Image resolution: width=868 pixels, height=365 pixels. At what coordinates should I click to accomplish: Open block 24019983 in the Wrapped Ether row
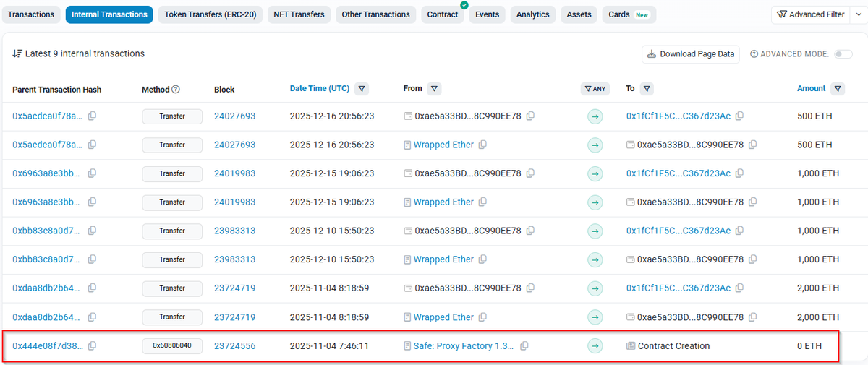click(234, 202)
